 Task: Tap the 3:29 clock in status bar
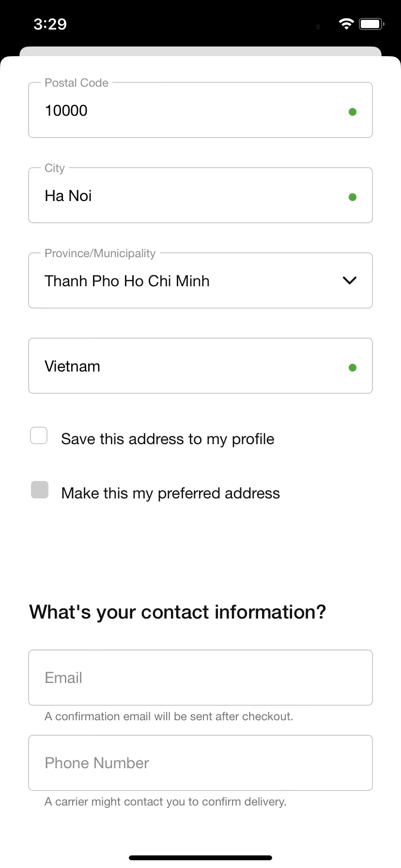(50, 24)
